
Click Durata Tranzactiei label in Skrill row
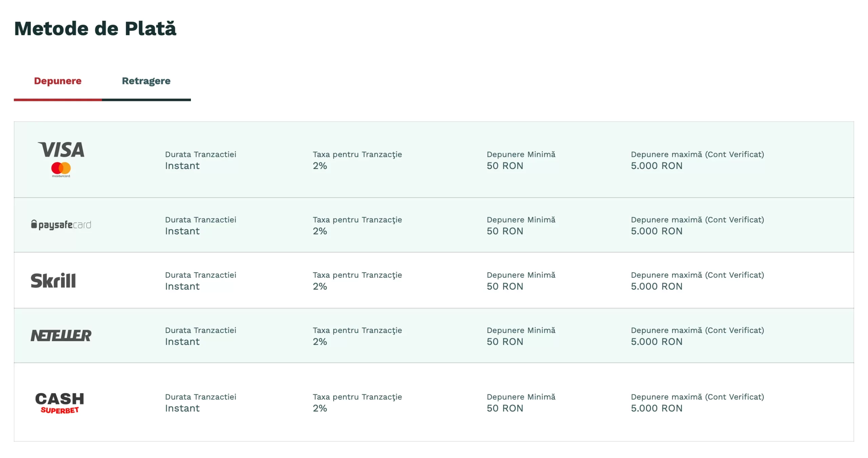201,275
